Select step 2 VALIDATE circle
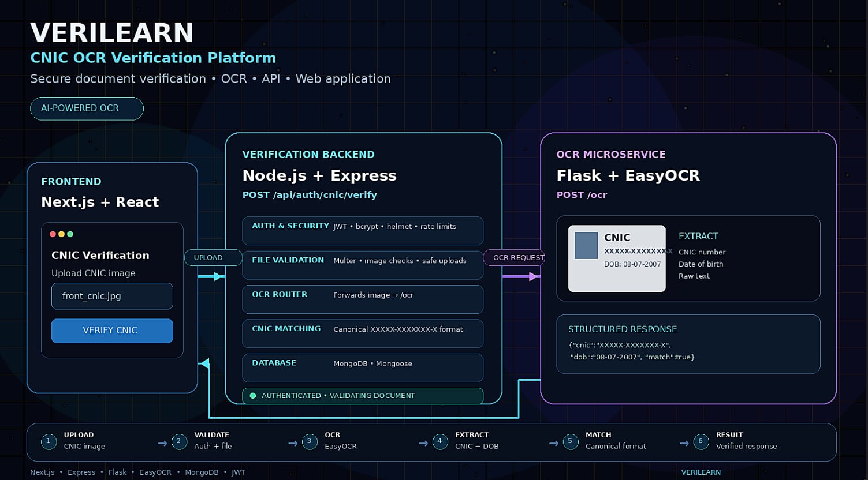The width and height of the screenshot is (868, 480). (x=179, y=441)
